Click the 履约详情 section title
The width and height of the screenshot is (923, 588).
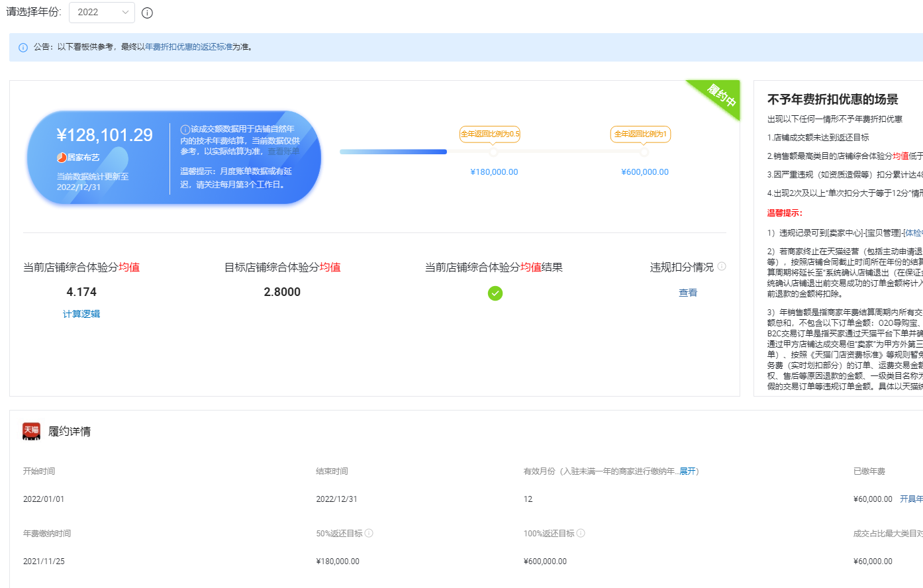[70, 432]
